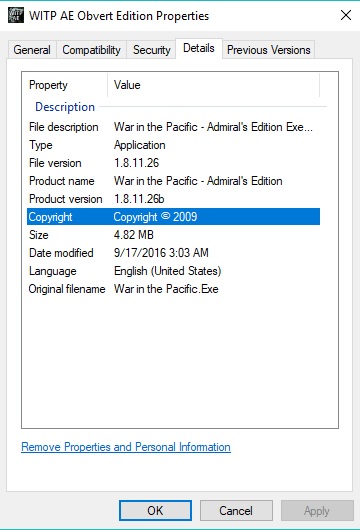Viewport: 360px width, 530px height.
Task: Open the Previous Versions tab
Action: coord(269,50)
